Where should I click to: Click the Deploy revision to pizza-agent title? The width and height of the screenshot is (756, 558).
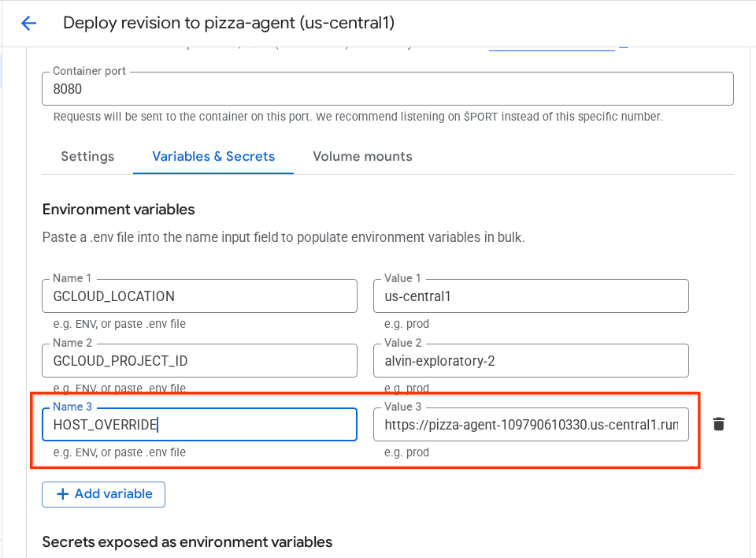(x=228, y=23)
